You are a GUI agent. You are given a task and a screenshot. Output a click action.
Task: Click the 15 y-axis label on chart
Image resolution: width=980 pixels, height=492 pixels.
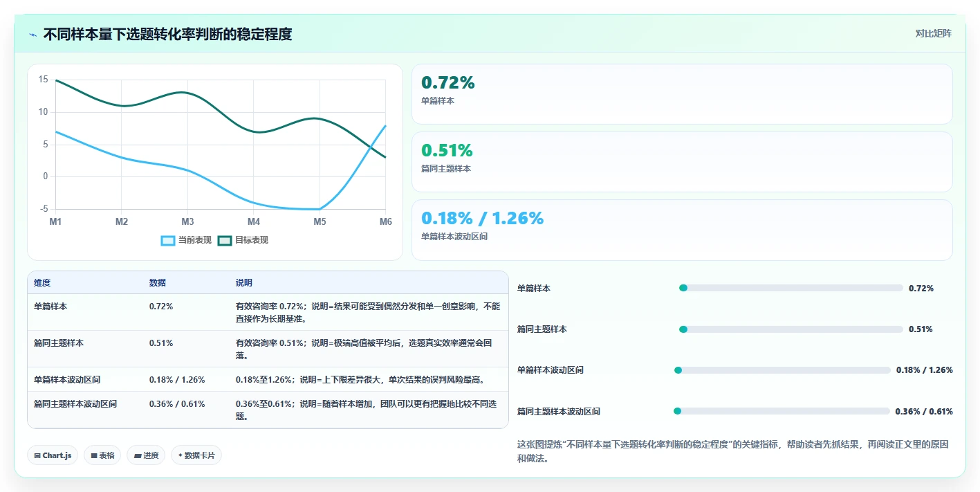pos(43,80)
